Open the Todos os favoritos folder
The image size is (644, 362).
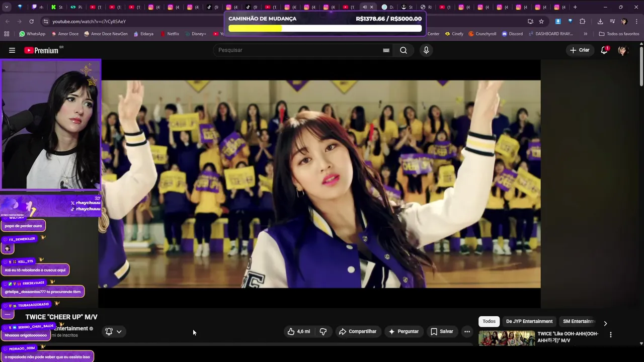[619, 34]
